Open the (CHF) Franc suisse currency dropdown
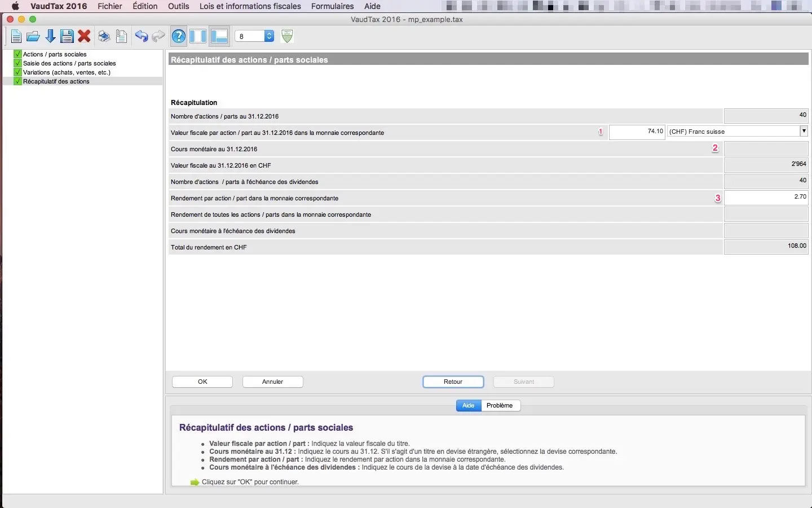The image size is (812, 508). click(x=738, y=132)
